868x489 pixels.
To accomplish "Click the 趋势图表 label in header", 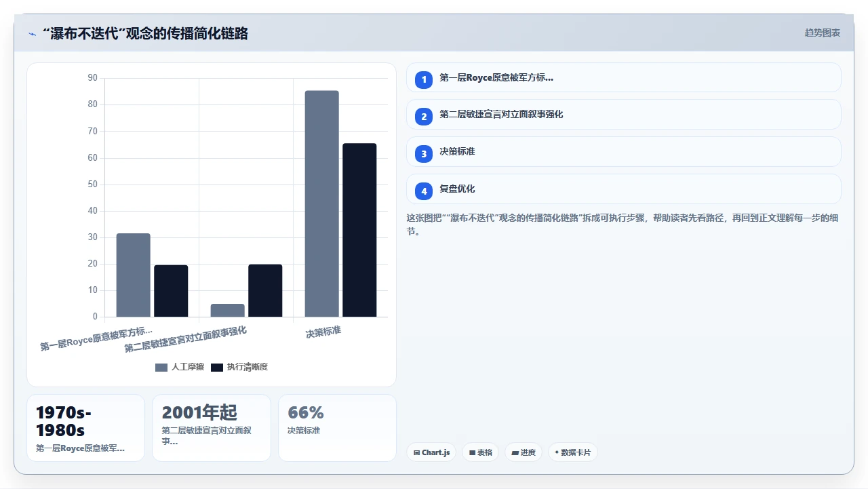I will tap(822, 33).
